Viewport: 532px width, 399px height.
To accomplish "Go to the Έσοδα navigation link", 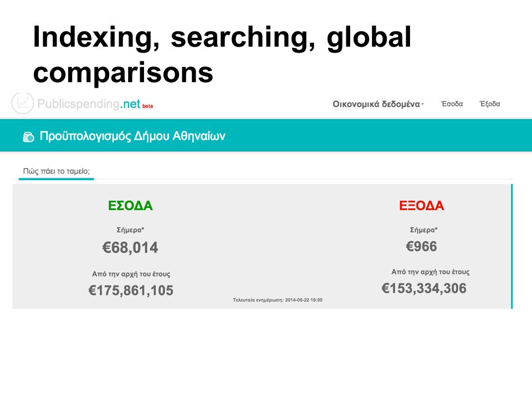I will tap(452, 104).
